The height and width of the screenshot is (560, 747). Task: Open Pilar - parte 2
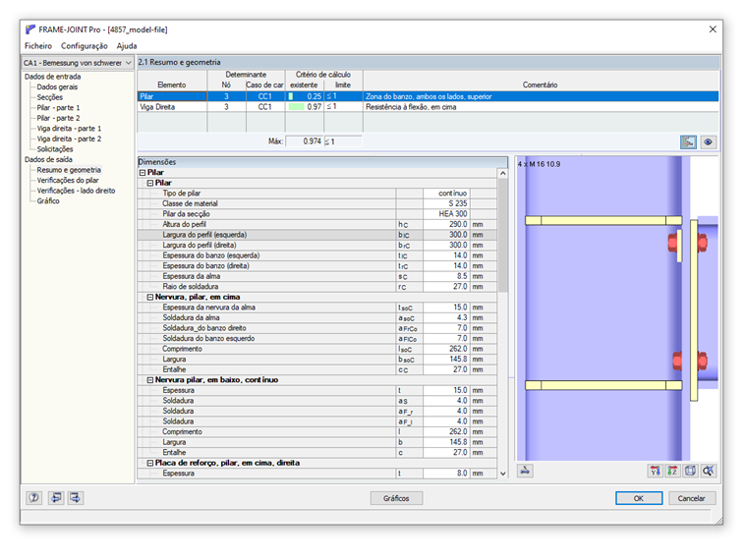(x=58, y=118)
